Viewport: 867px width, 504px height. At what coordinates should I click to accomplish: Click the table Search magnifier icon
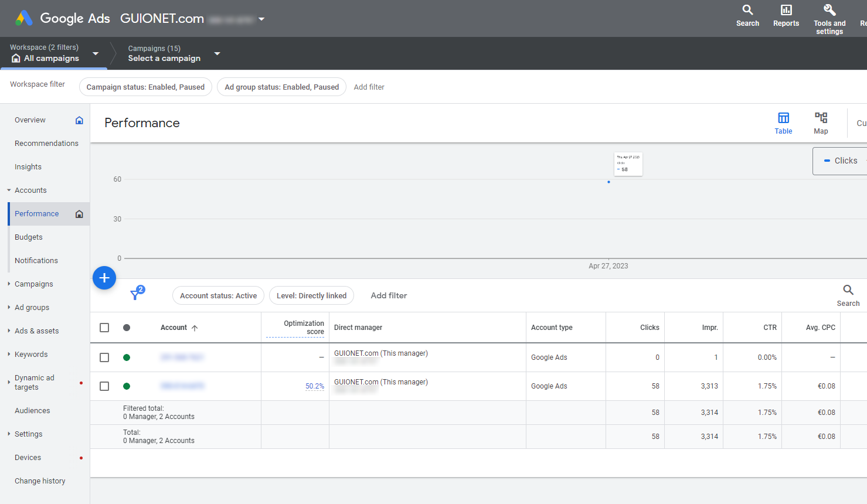coord(848,290)
